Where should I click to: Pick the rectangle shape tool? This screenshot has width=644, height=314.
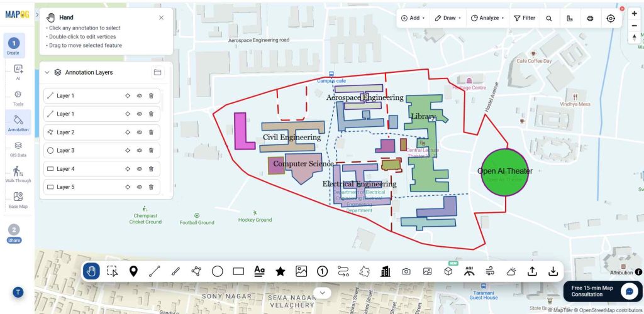coord(238,271)
